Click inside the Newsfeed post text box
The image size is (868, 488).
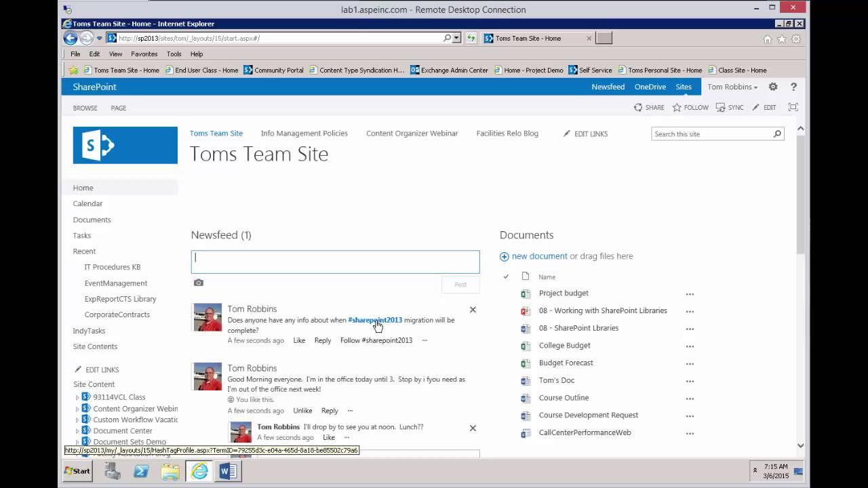coord(335,262)
